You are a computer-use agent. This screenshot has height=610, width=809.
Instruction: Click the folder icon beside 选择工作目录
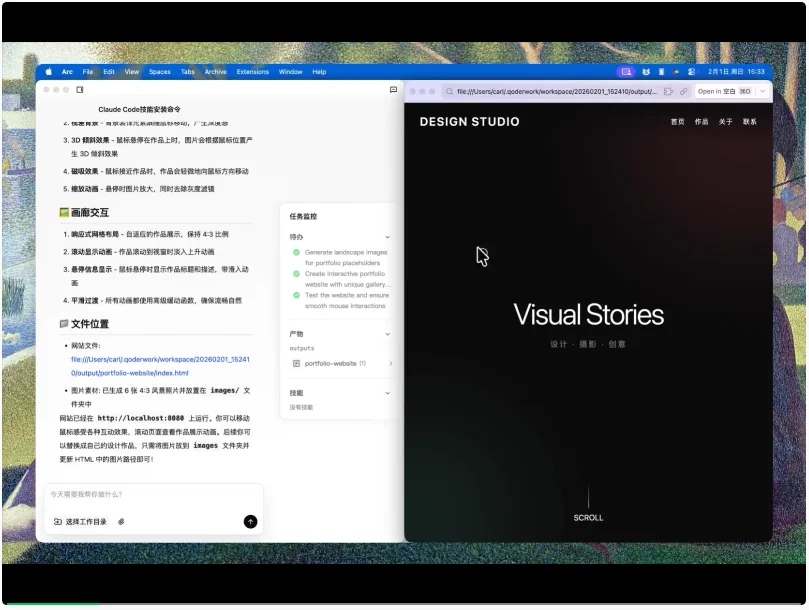pyautogui.click(x=60, y=521)
